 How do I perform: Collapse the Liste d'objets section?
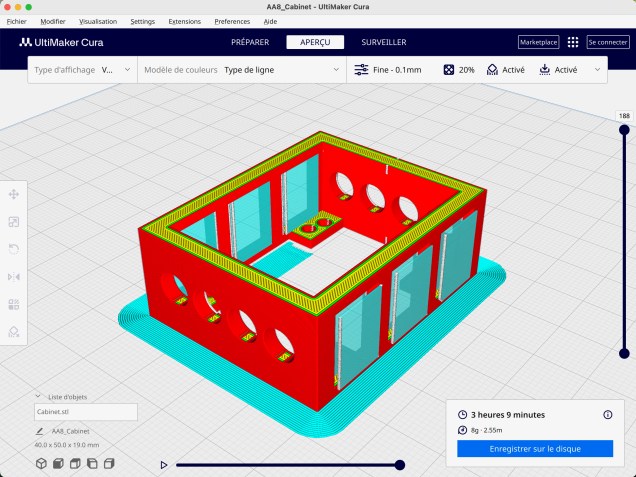[x=38, y=397]
